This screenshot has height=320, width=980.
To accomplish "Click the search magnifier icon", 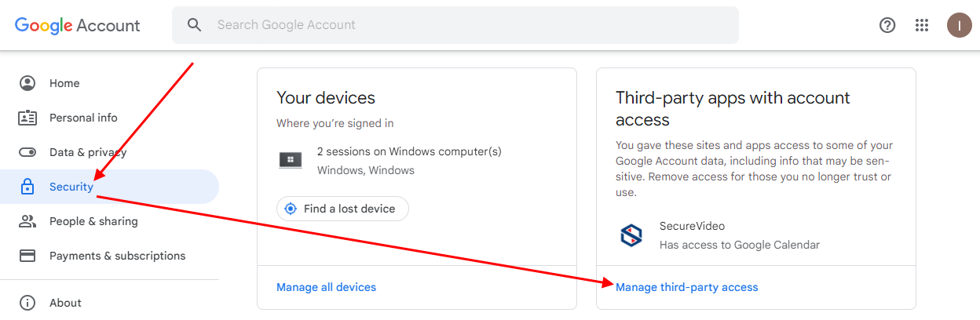I will (x=195, y=25).
